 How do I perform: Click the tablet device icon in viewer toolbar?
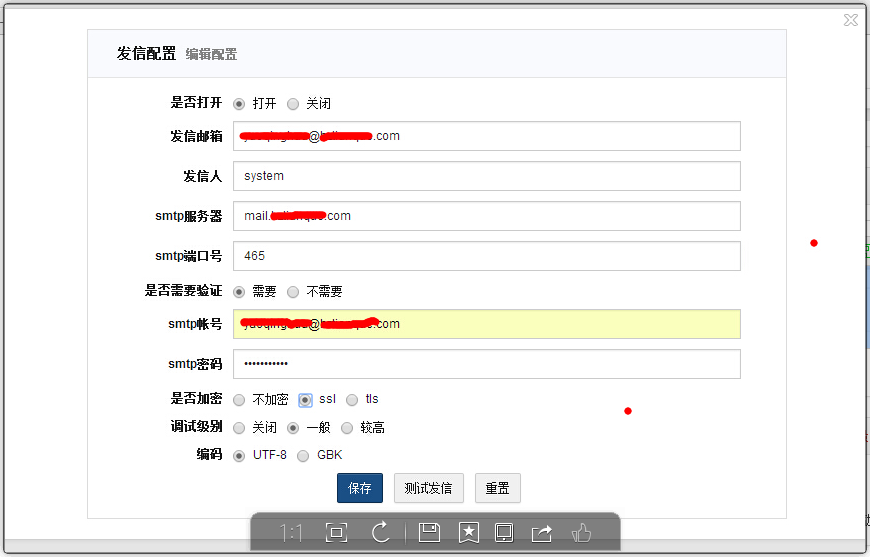tap(504, 533)
